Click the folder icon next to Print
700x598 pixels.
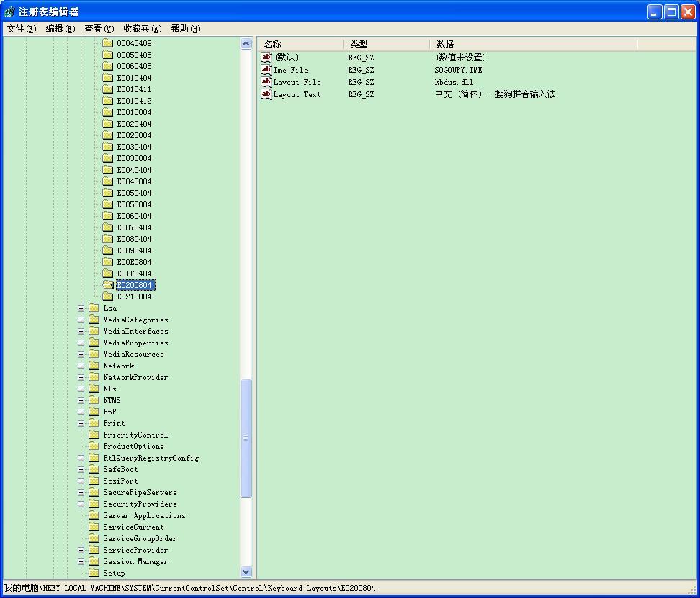(x=96, y=423)
